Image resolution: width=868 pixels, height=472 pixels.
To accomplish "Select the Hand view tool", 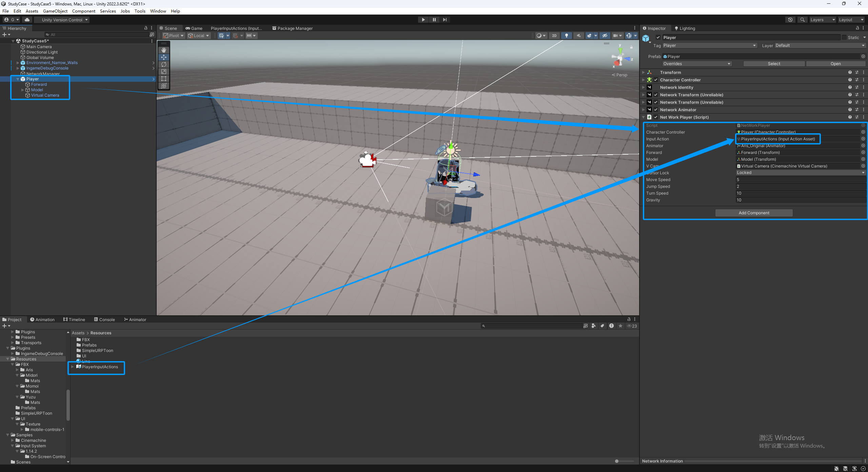I will click(164, 50).
